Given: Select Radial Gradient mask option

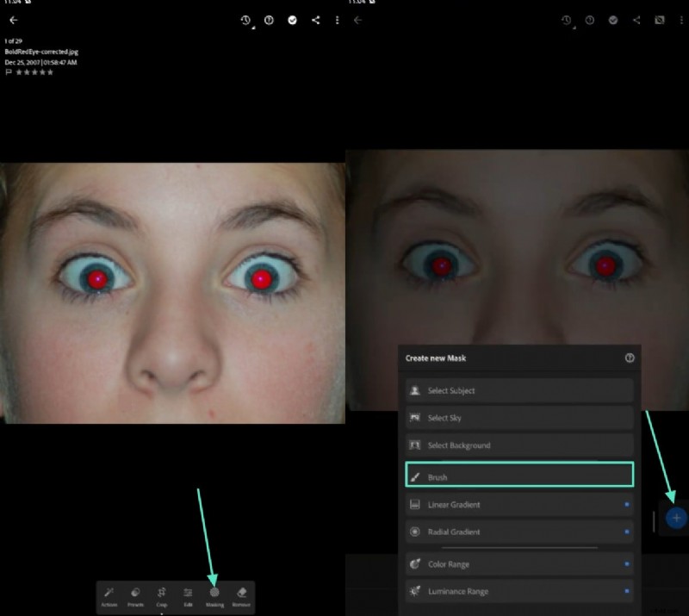Looking at the screenshot, I should click(518, 532).
